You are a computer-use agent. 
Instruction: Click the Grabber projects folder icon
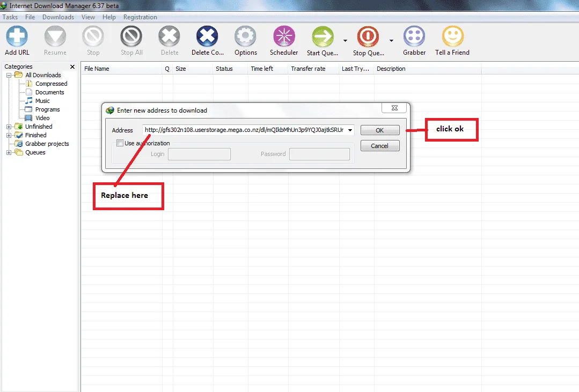click(18, 144)
